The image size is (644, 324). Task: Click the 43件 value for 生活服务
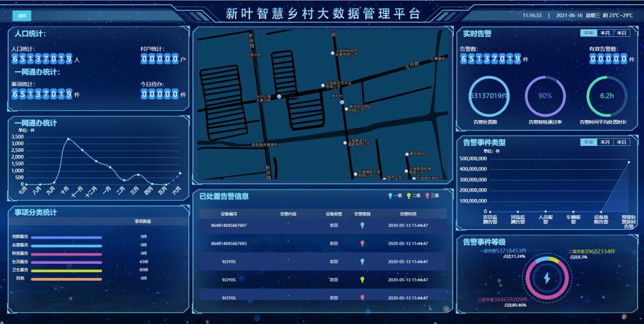[x=143, y=261]
